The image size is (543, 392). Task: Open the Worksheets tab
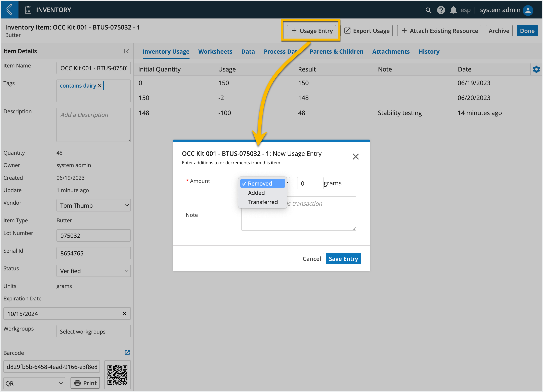click(215, 51)
